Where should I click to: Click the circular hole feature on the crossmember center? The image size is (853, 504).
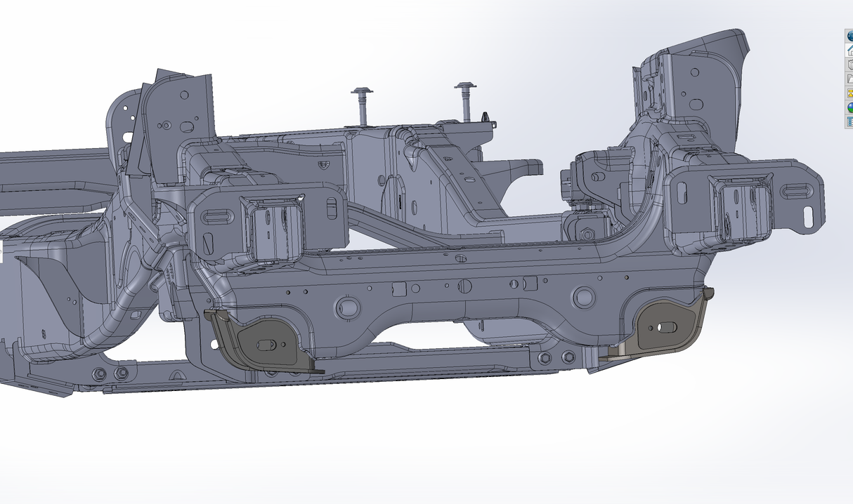coord(463,286)
